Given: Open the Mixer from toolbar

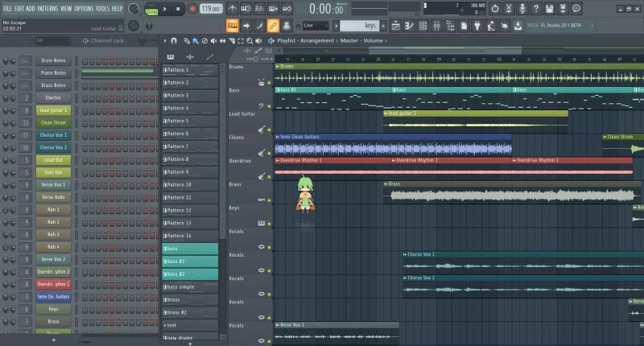Looking at the screenshot, I should (x=436, y=26).
